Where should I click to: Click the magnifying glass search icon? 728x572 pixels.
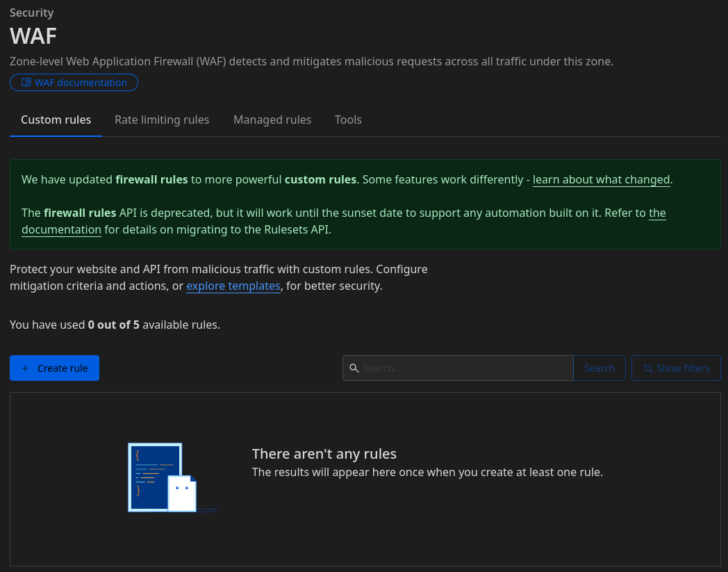pyautogui.click(x=354, y=368)
